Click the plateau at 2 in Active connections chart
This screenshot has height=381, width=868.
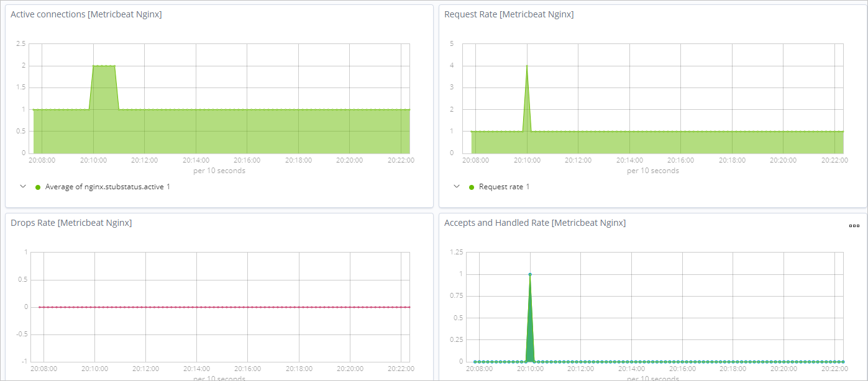coord(104,66)
